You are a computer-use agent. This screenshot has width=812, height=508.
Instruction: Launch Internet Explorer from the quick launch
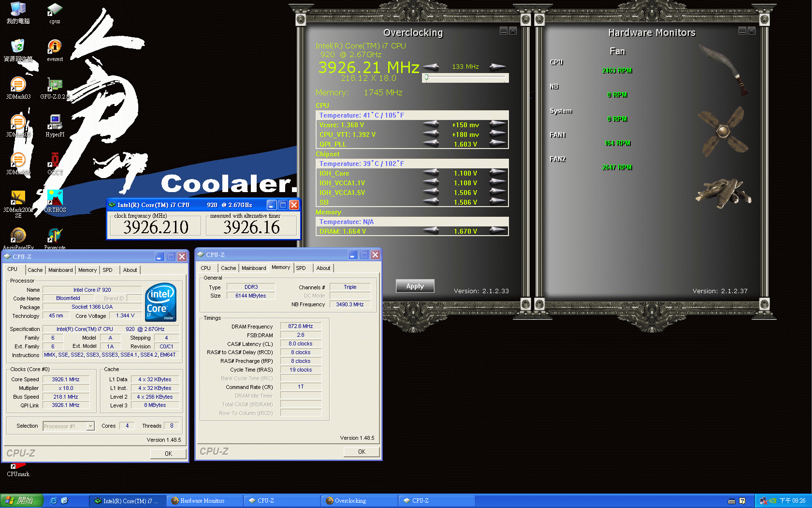[54, 501]
